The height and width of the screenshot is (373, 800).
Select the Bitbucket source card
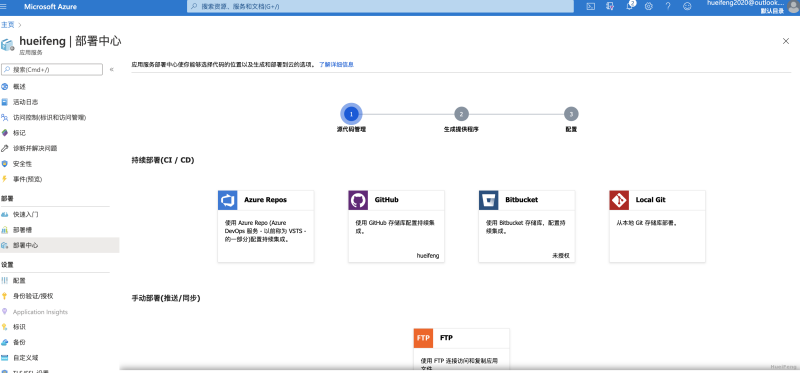[x=527, y=227]
